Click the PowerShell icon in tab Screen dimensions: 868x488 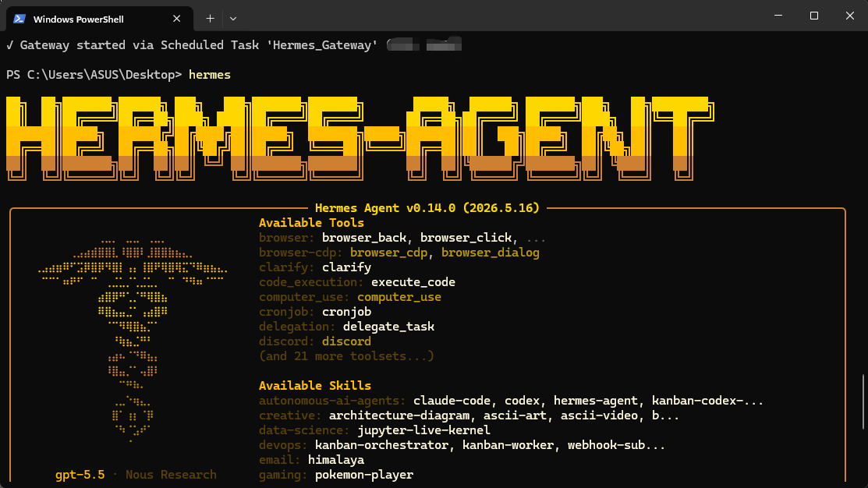click(x=19, y=19)
